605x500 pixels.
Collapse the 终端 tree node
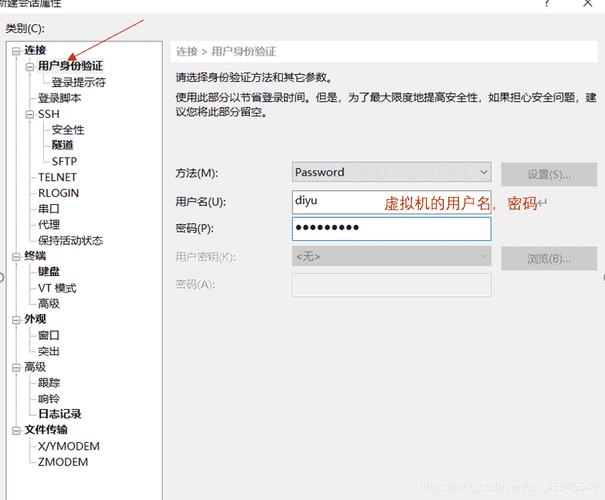click(x=16, y=257)
